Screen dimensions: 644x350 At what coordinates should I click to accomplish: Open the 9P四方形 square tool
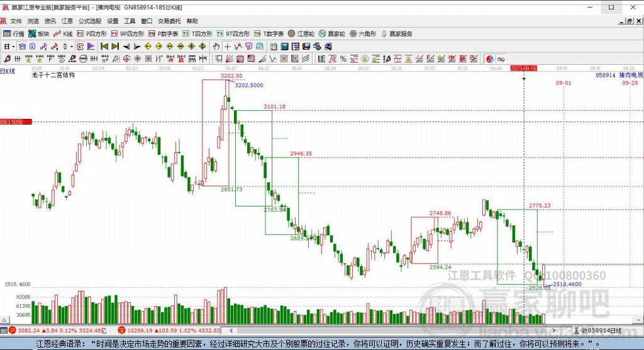click(127, 34)
